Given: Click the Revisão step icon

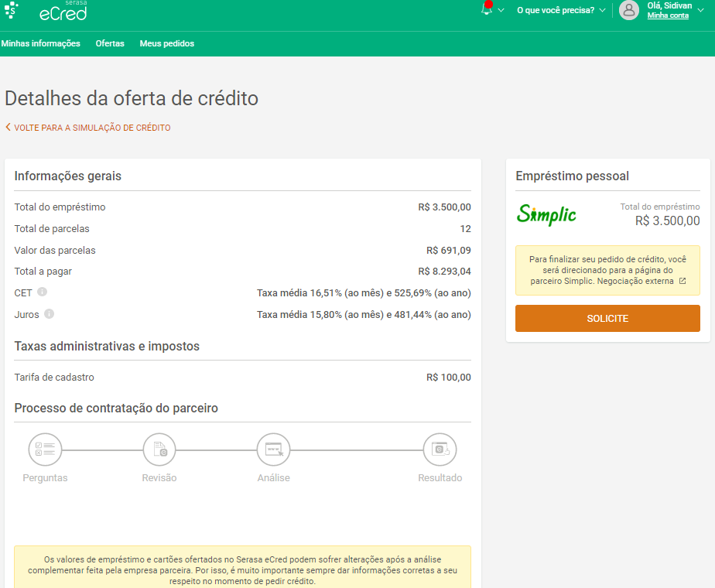Looking at the screenshot, I should click(159, 450).
